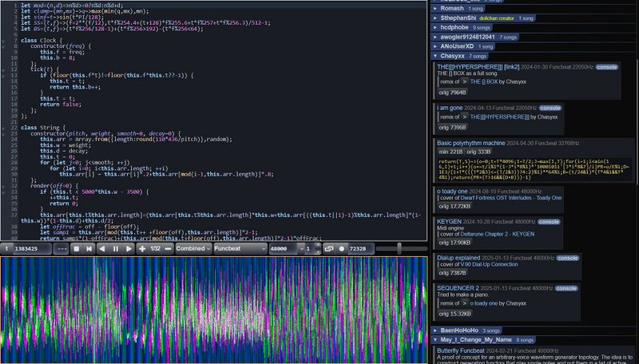Collapse the May_I_Change_My_Name song list
The width and height of the screenshot is (639, 364).
point(483,340)
